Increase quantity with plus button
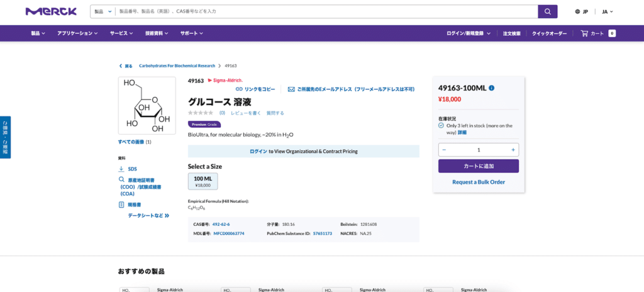The width and height of the screenshot is (644, 292). point(513,150)
